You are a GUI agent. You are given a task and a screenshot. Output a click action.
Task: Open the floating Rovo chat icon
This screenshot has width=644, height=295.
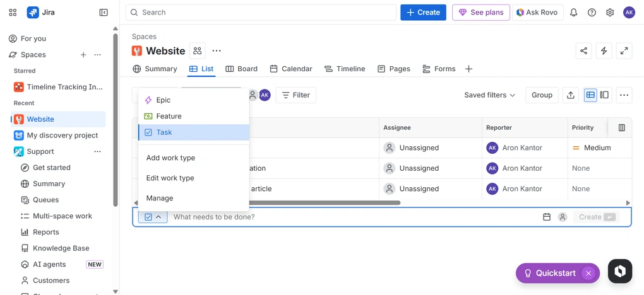[x=620, y=271]
